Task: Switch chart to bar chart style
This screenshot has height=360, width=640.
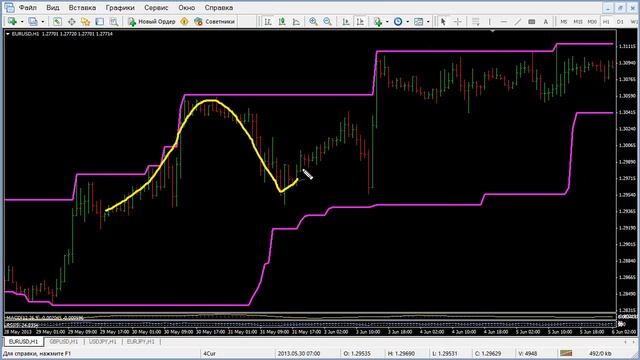Action: [x=268, y=22]
